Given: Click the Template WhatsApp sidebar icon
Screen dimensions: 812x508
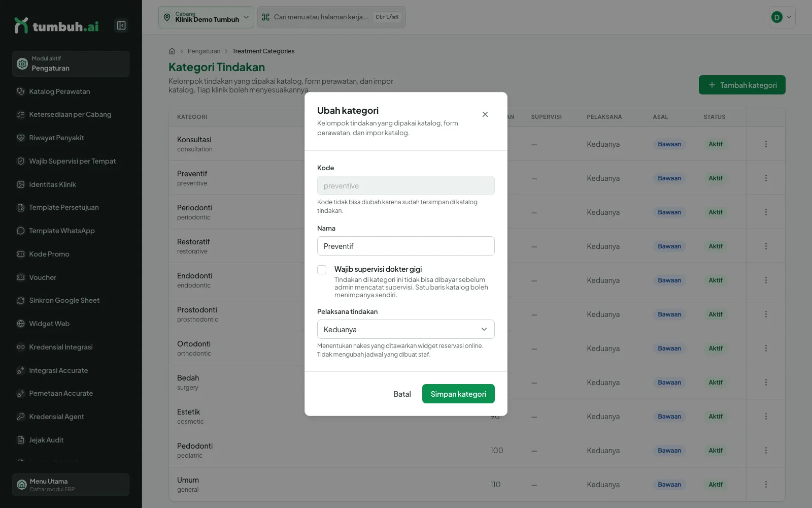Looking at the screenshot, I should click(x=21, y=231).
